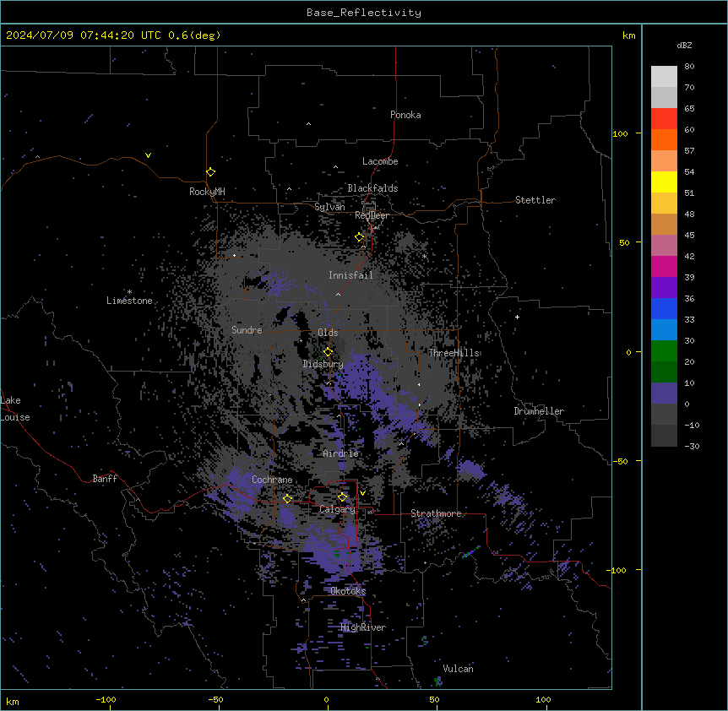The width and height of the screenshot is (728, 711).
Task: Click the white asterisk east of Innisfail
Action: [424, 256]
